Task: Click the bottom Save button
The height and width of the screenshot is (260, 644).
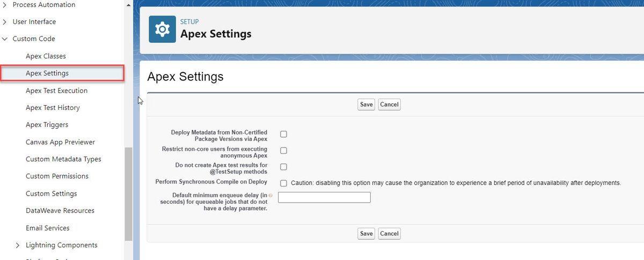Action: pos(367,233)
